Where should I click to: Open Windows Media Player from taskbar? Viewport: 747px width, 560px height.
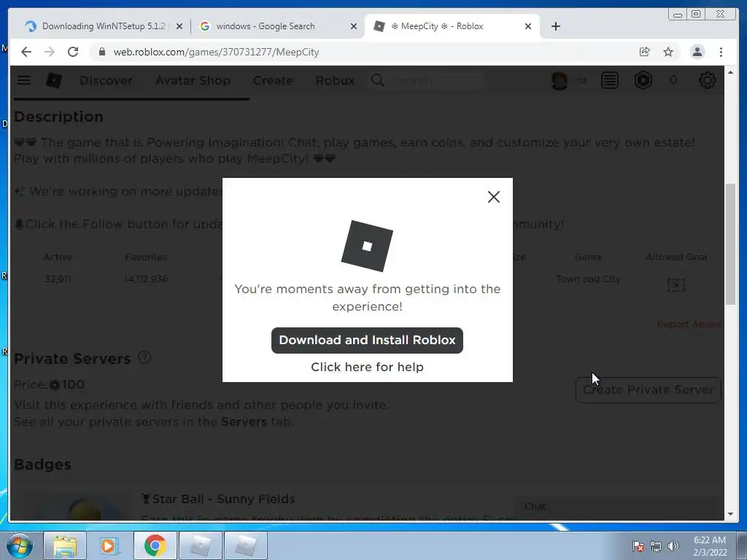pos(109,545)
